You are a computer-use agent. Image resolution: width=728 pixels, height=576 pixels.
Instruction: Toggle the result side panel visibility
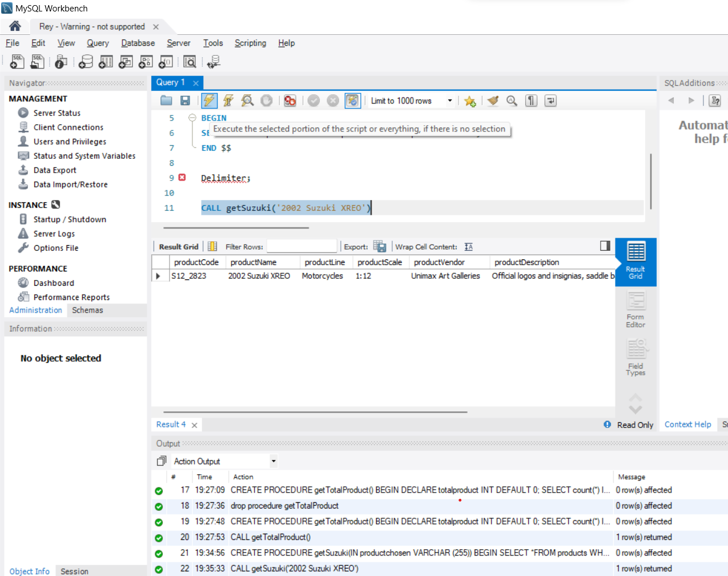[605, 246]
